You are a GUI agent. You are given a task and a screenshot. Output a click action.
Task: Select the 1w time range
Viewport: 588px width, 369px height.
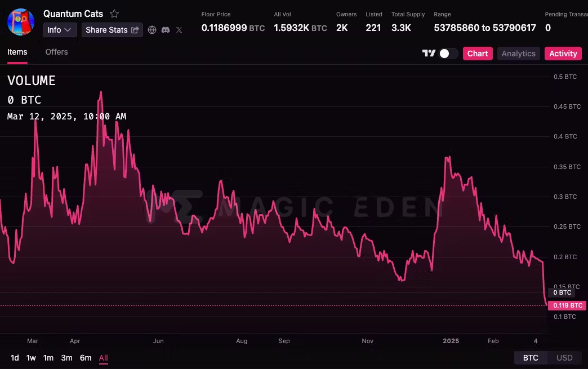click(31, 358)
